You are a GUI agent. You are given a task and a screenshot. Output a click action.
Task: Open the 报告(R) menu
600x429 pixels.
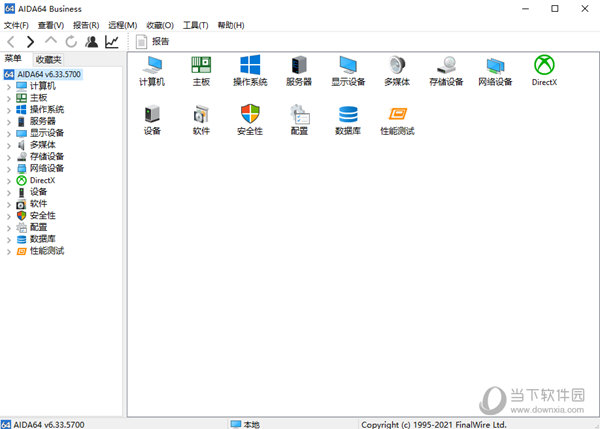click(86, 25)
